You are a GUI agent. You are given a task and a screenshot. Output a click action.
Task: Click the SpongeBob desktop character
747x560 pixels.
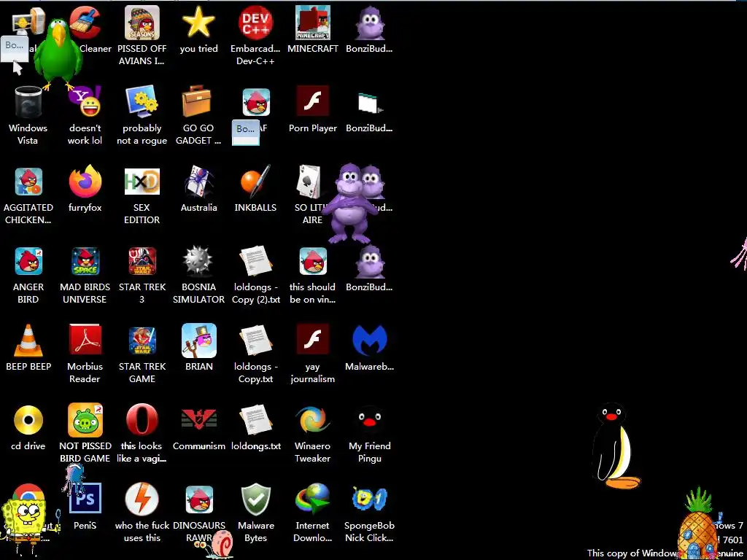pos(27,525)
